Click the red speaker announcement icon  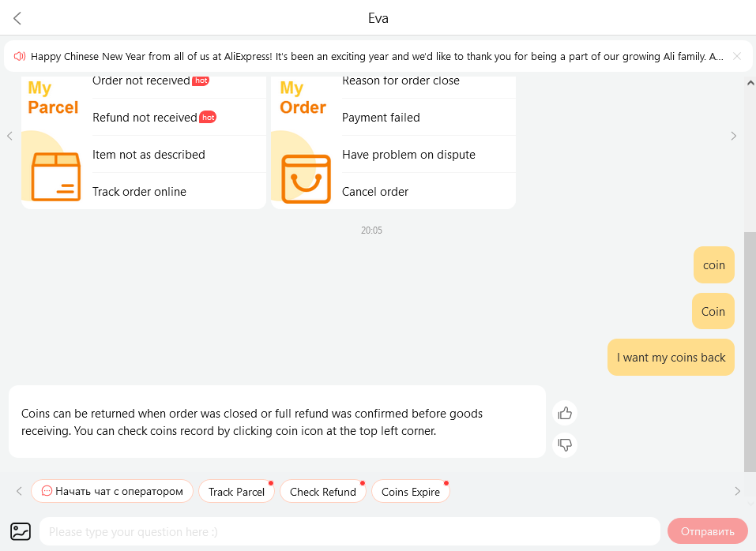click(19, 56)
